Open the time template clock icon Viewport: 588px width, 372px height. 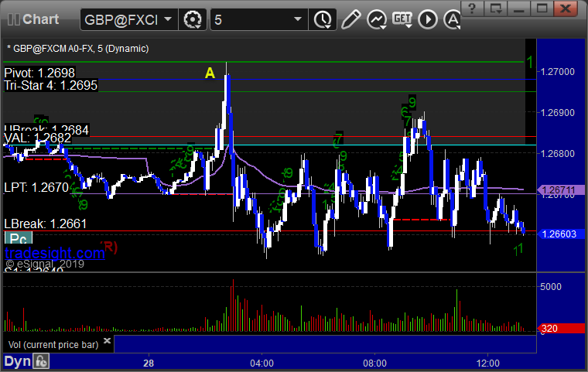click(323, 19)
